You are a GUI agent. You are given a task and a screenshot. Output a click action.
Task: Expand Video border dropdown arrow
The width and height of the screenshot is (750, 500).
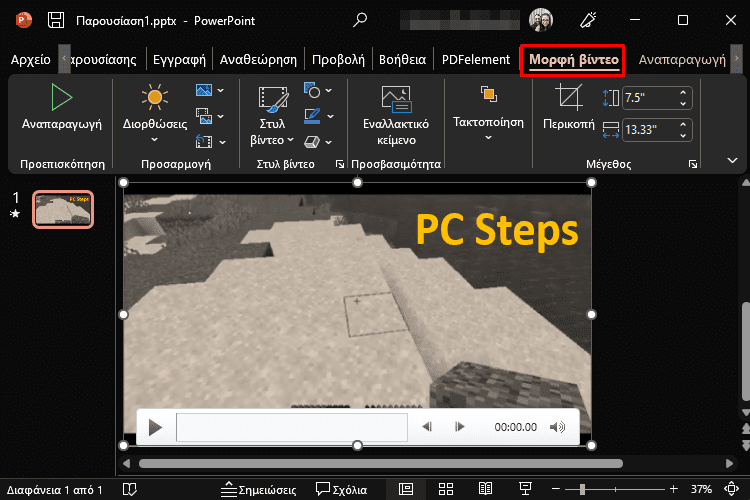coord(330,116)
